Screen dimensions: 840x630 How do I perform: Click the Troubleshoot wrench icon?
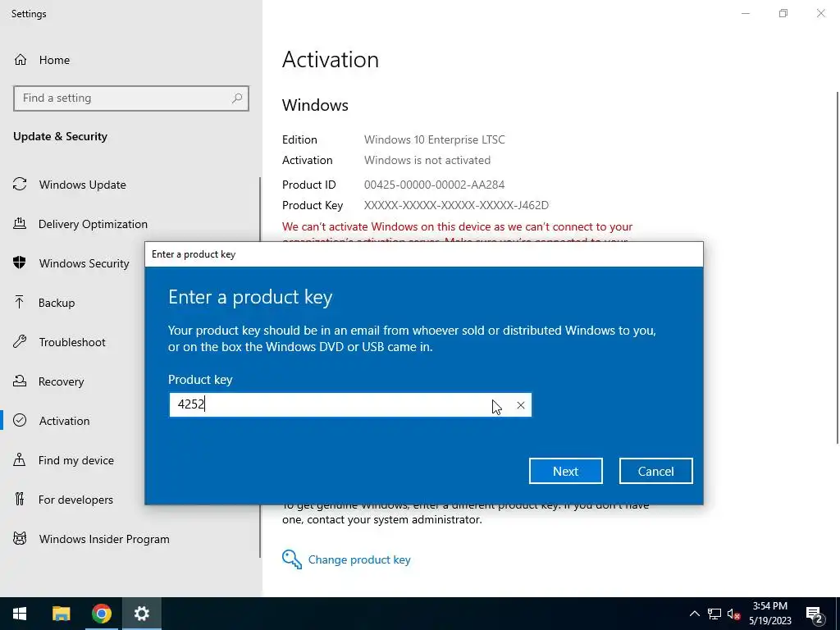(20, 342)
